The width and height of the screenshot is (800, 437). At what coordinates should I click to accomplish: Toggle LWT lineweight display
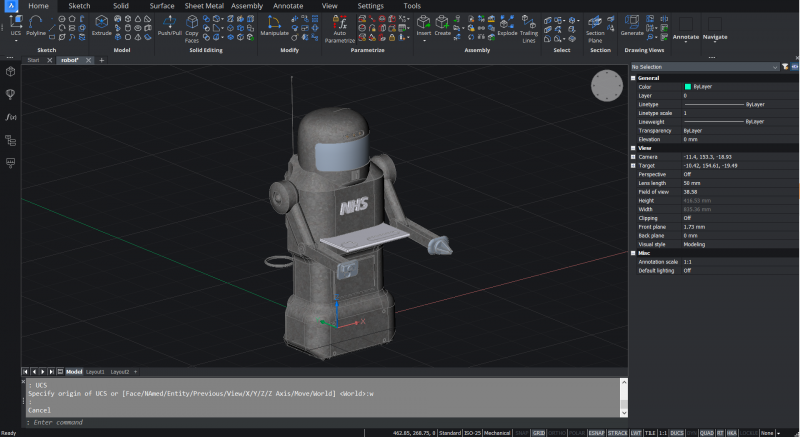click(636, 433)
